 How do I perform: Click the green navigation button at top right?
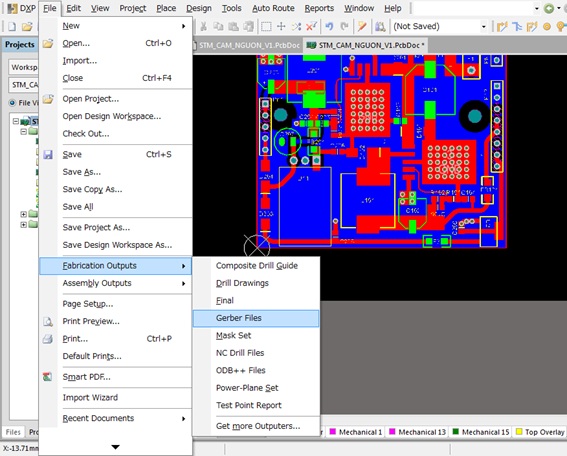pos(549,8)
